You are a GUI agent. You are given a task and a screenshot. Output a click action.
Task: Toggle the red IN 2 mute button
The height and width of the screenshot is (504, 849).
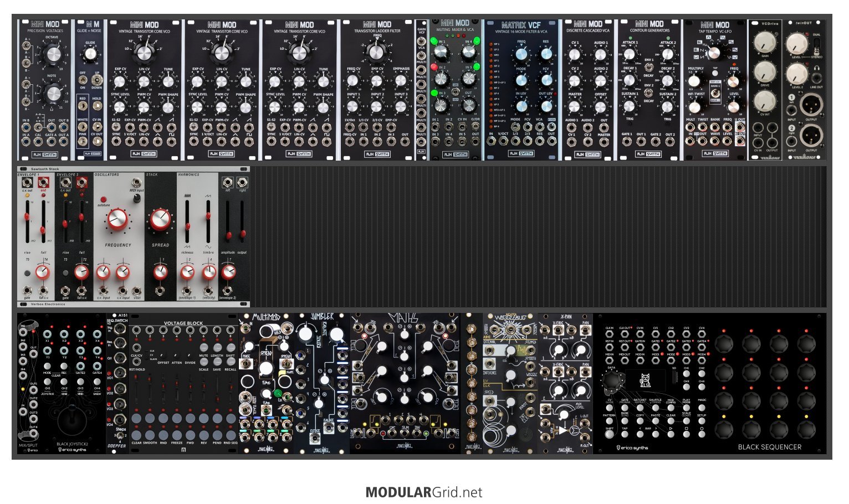click(435, 67)
